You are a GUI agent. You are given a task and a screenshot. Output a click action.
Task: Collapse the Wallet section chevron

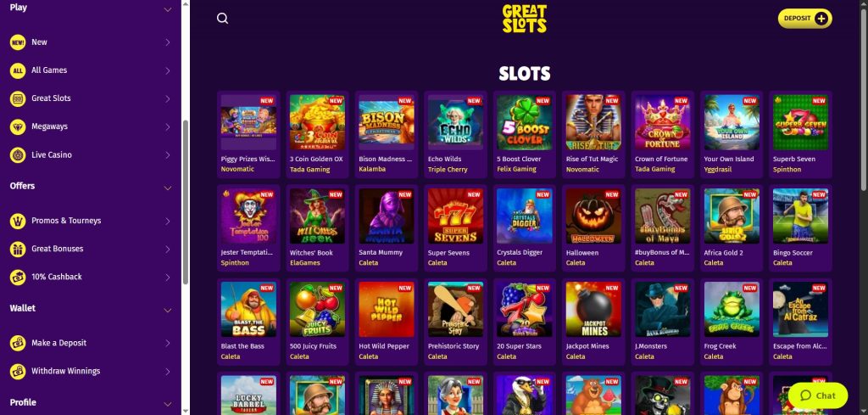[168, 311]
